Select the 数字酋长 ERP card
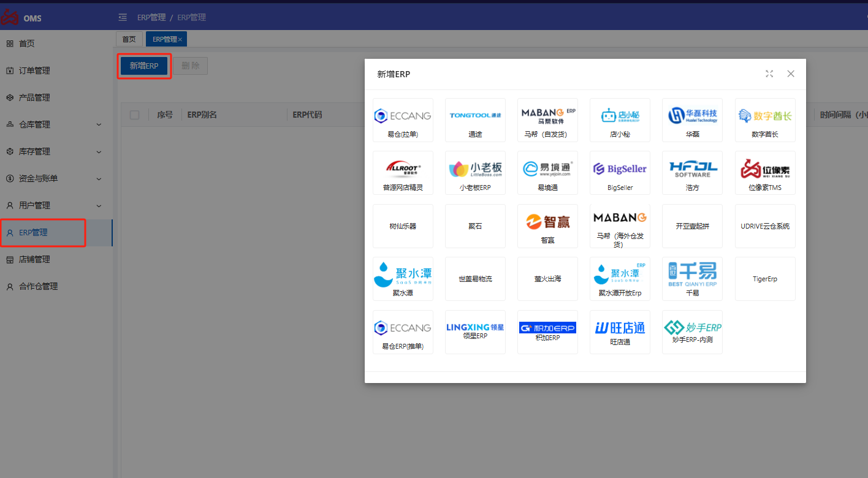The width and height of the screenshot is (868, 478). (765, 120)
